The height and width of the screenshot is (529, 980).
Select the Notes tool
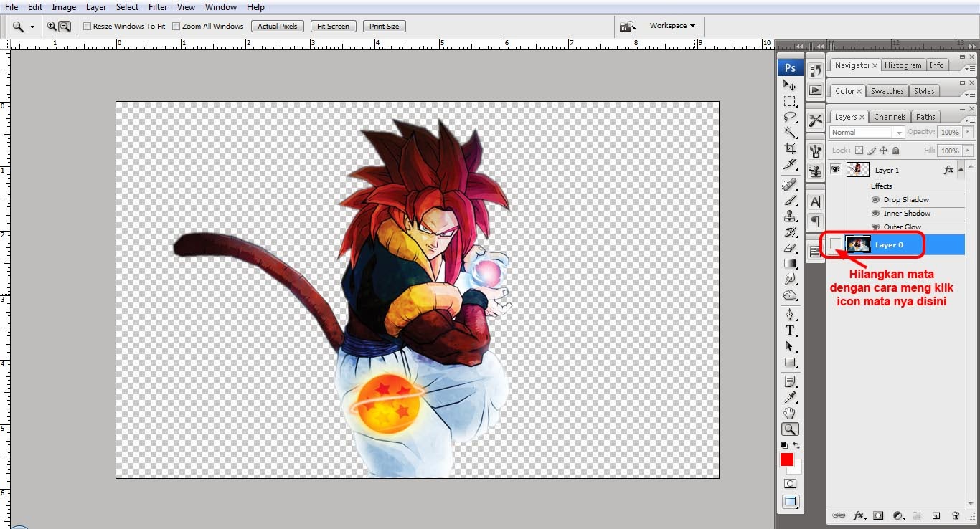[x=790, y=381]
